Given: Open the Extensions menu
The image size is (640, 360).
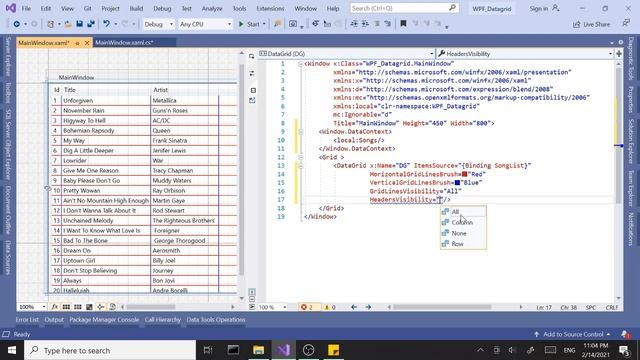Looking at the screenshot, I should pos(270,8).
